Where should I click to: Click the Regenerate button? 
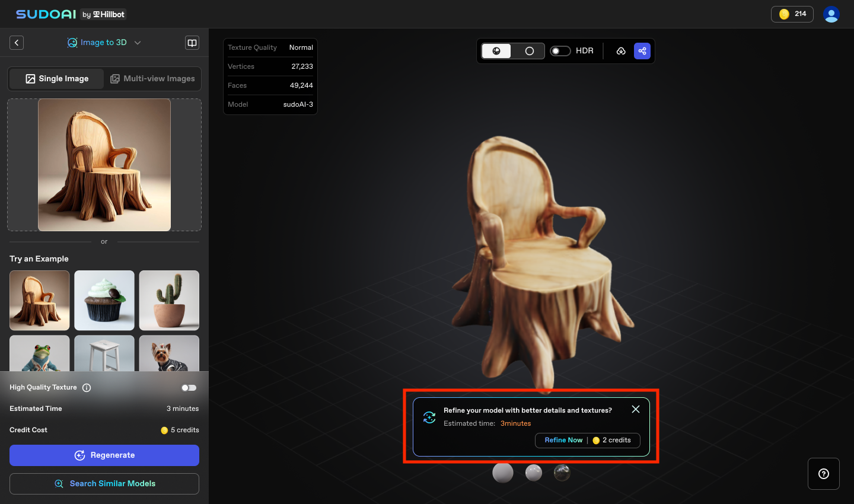pyautogui.click(x=104, y=455)
